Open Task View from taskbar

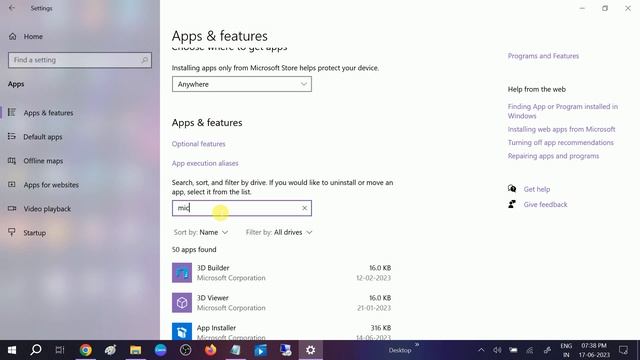[60, 350]
